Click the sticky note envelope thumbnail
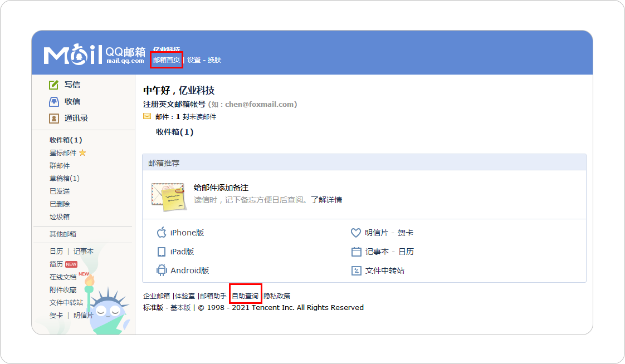625x364 pixels. 169,196
